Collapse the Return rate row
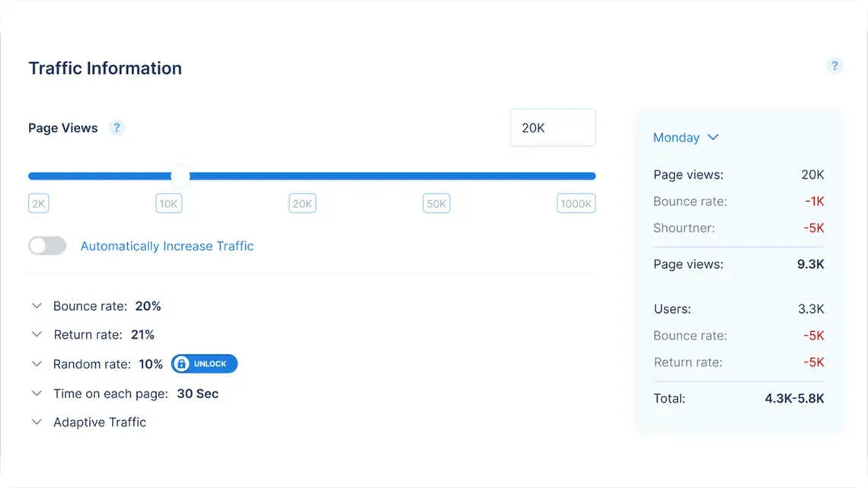Image resolution: width=868 pixels, height=488 pixels. pos(37,334)
